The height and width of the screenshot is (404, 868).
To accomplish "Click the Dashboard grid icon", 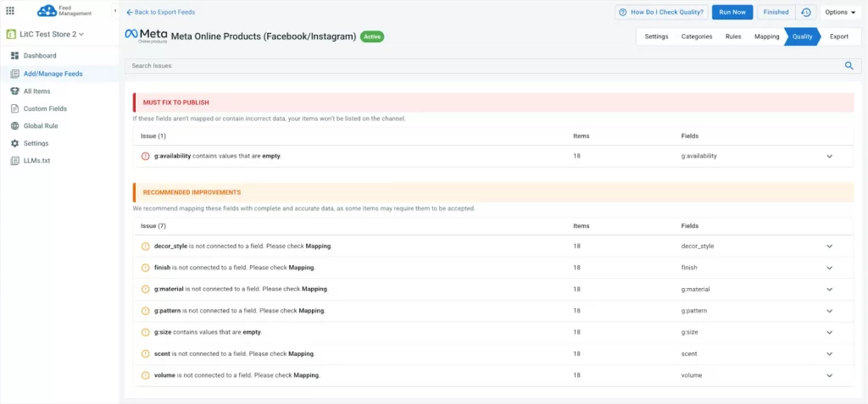I will click(x=15, y=56).
